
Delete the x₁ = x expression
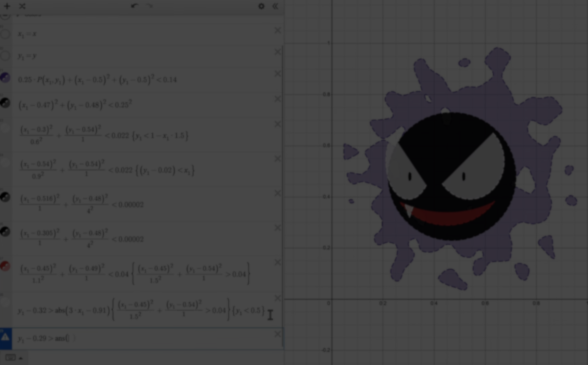pyautogui.click(x=277, y=31)
